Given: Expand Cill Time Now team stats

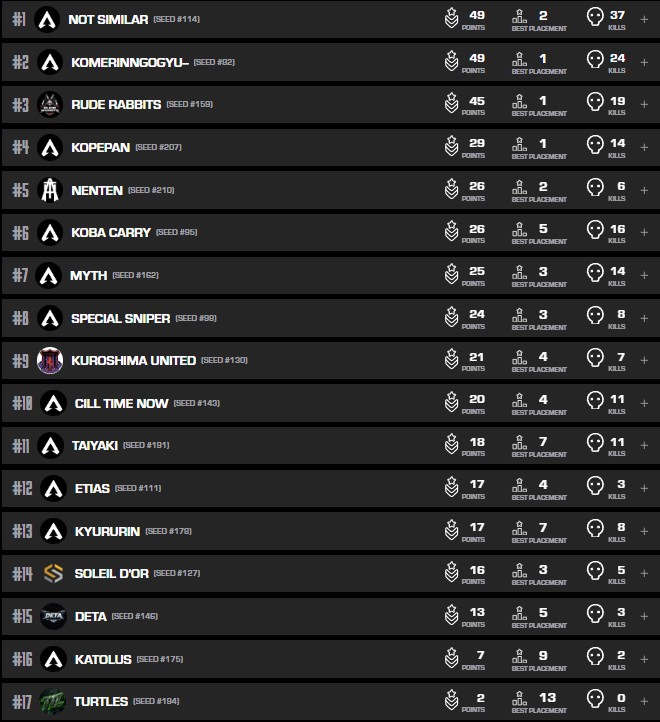Looking at the screenshot, I should pos(644,403).
